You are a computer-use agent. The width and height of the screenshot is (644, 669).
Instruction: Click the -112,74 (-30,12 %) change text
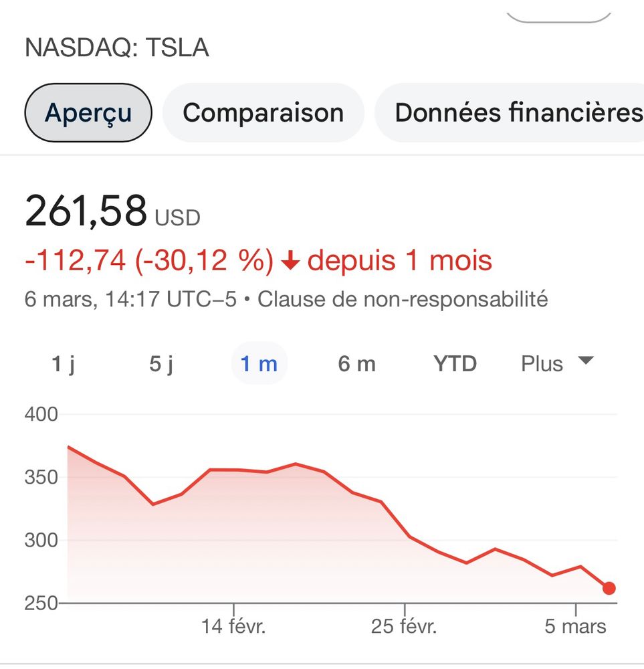click(149, 260)
